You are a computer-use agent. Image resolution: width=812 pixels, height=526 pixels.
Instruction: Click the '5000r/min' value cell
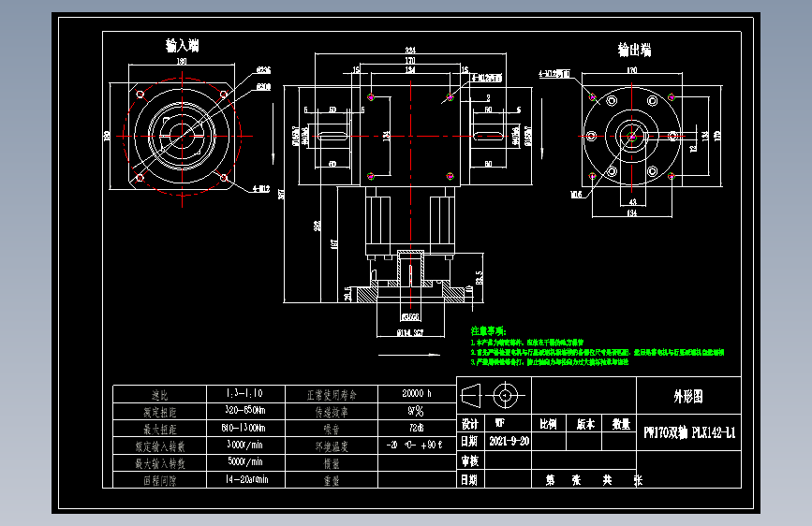pos(245,461)
